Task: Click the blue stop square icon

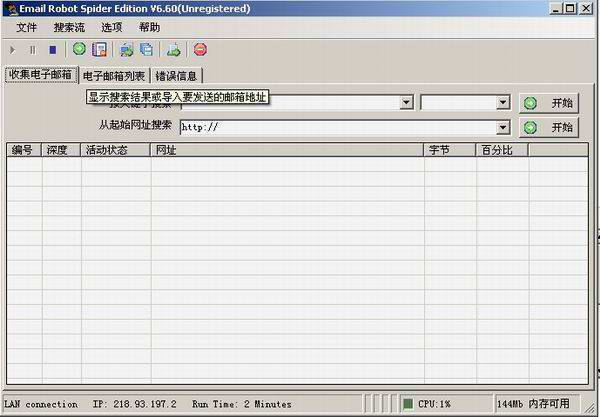Action: click(53, 50)
